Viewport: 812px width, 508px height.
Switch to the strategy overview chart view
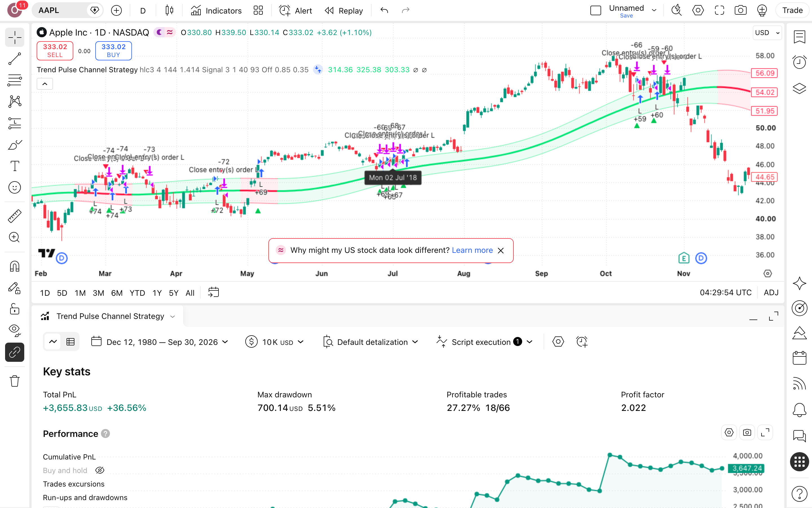tap(53, 342)
